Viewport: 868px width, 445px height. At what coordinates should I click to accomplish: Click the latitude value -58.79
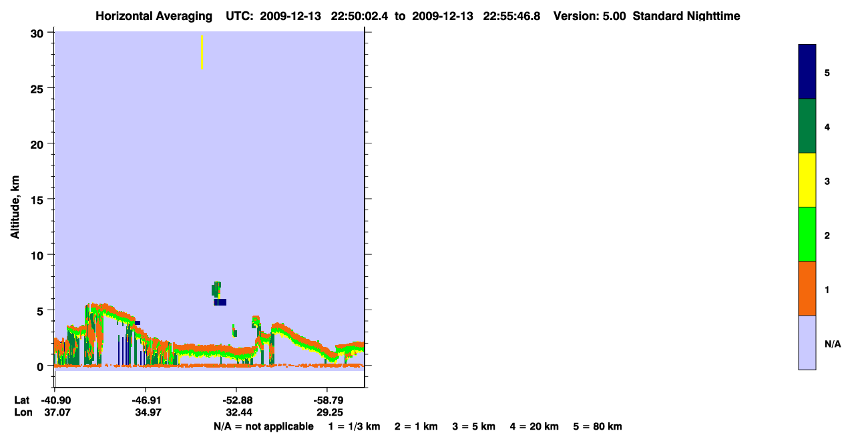tap(327, 400)
